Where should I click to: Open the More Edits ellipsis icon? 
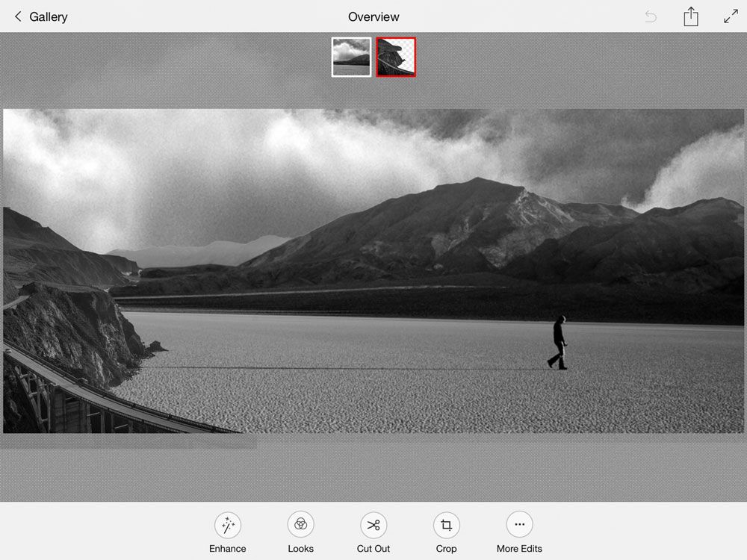(519, 525)
